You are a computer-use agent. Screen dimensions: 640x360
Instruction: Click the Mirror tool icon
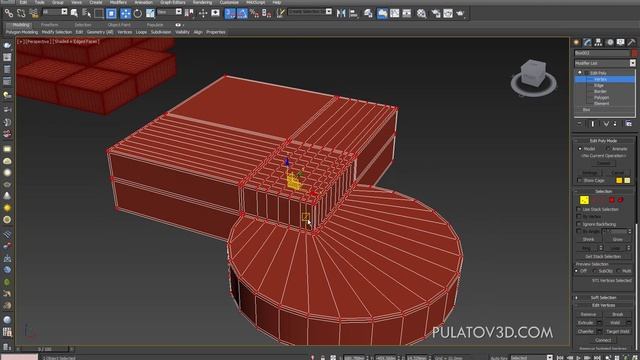(x=341, y=13)
